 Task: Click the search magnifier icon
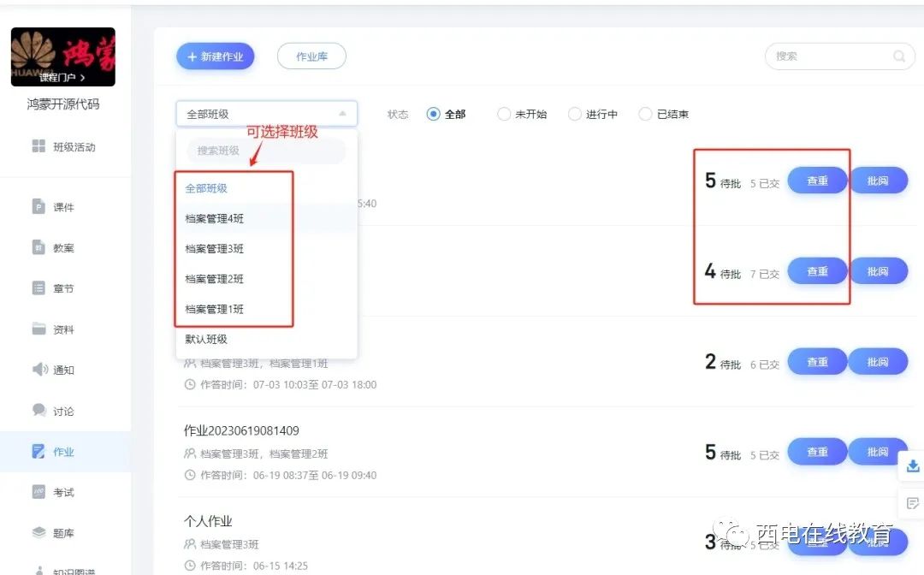point(899,56)
